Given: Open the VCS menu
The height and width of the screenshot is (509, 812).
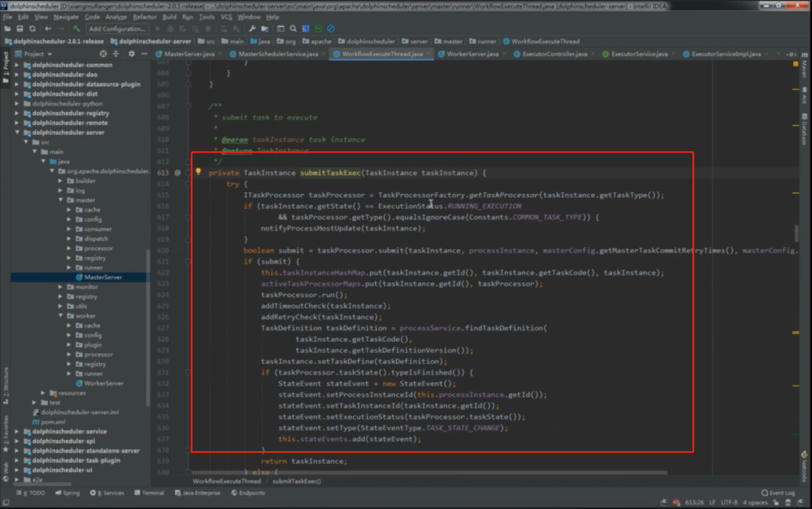Looking at the screenshot, I should (x=226, y=17).
